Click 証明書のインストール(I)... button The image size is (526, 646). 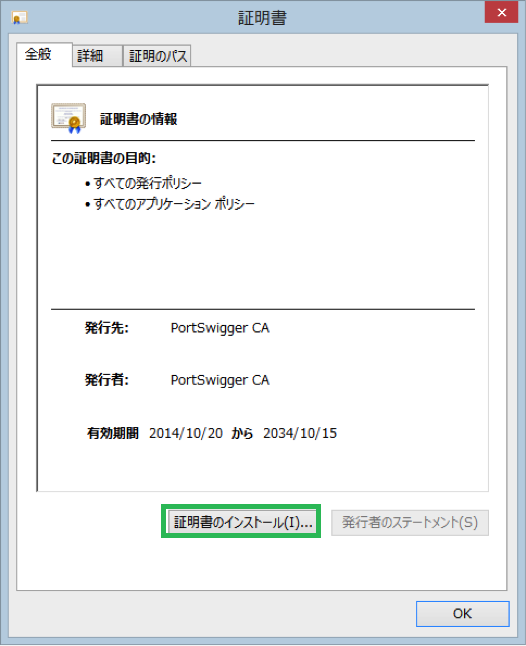tap(242, 522)
